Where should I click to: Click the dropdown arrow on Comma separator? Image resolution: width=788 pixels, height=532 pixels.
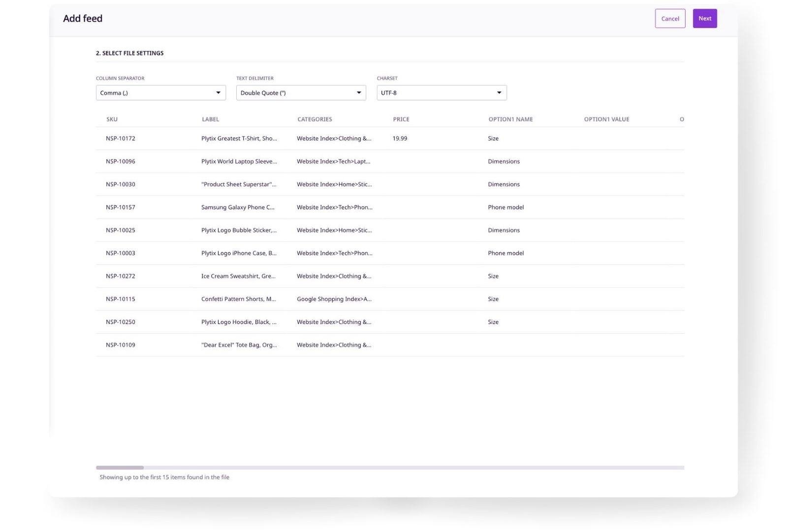(x=218, y=93)
